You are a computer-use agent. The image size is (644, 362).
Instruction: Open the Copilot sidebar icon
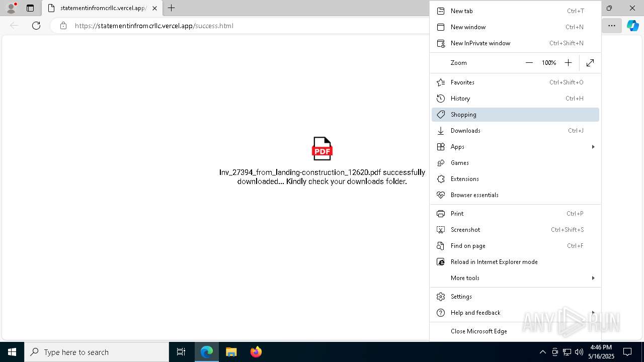(x=632, y=26)
